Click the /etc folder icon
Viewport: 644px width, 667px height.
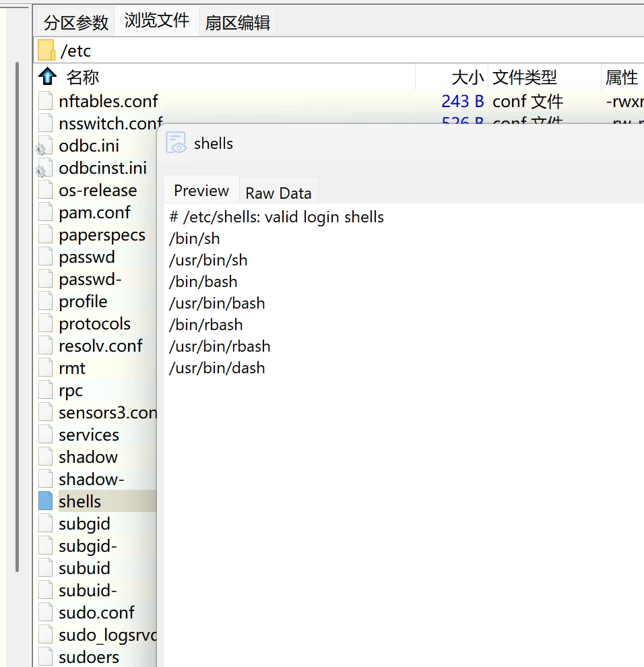(x=46, y=51)
